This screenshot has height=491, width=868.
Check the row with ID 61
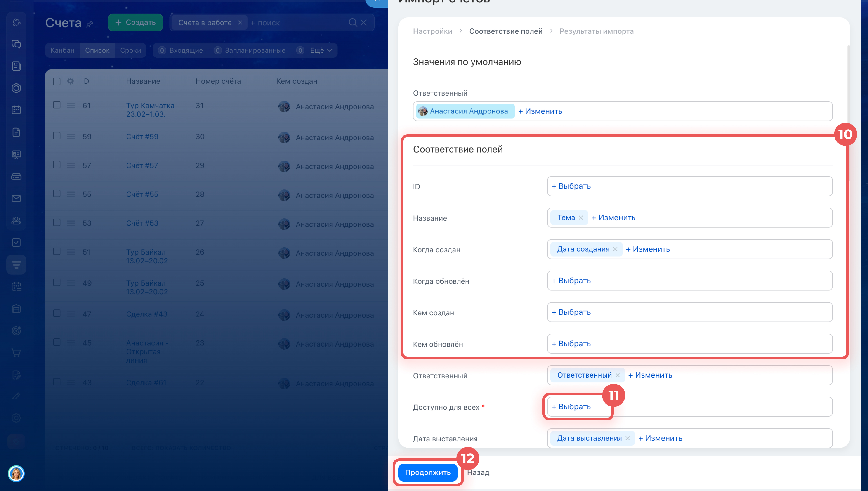[x=57, y=105]
